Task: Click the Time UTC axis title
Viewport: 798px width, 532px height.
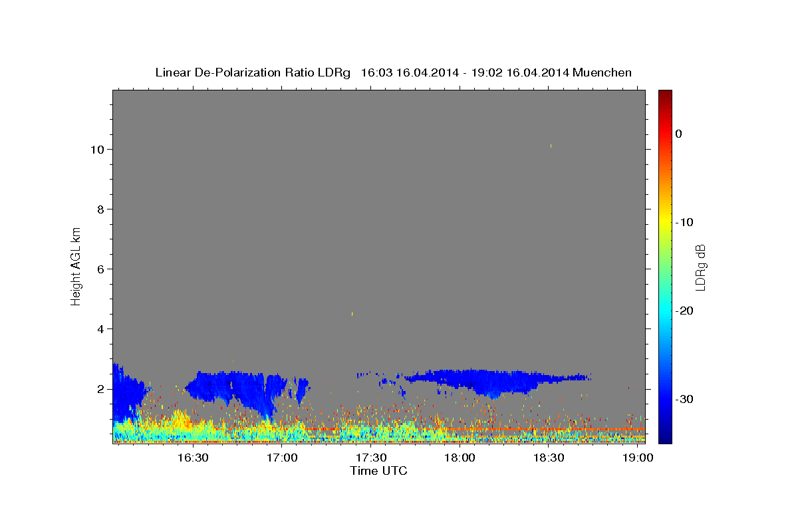Action: 378,471
